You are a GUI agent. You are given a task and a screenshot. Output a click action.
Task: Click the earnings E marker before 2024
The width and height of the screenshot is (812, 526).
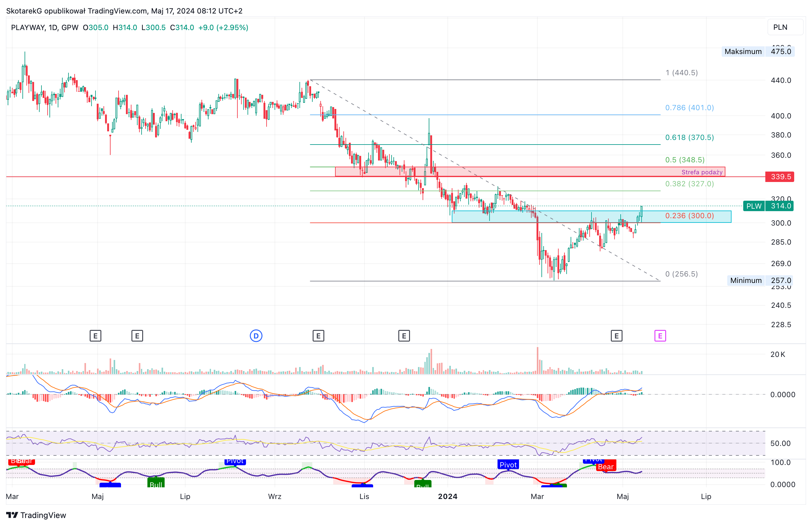tap(404, 336)
